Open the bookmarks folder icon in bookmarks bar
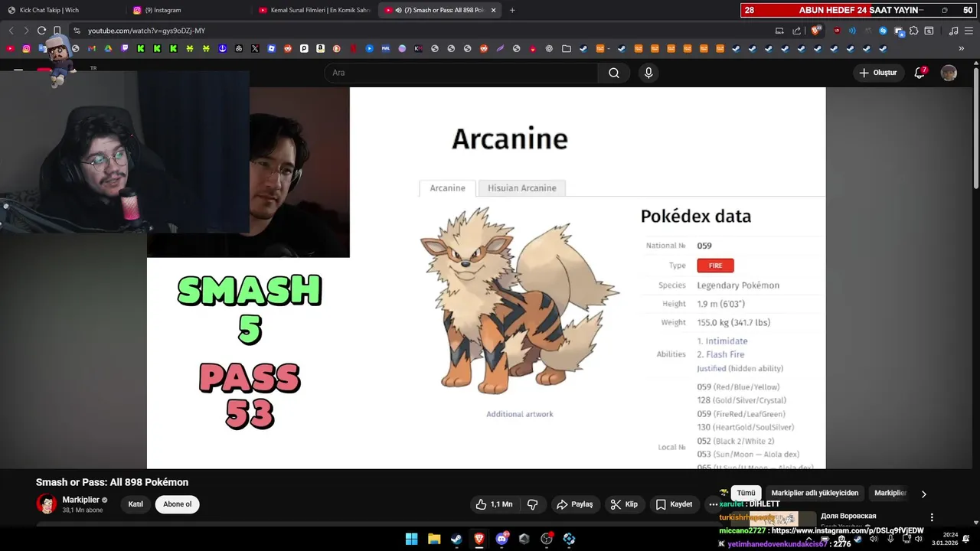The height and width of the screenshot is (551, 980). coord(566,48)
